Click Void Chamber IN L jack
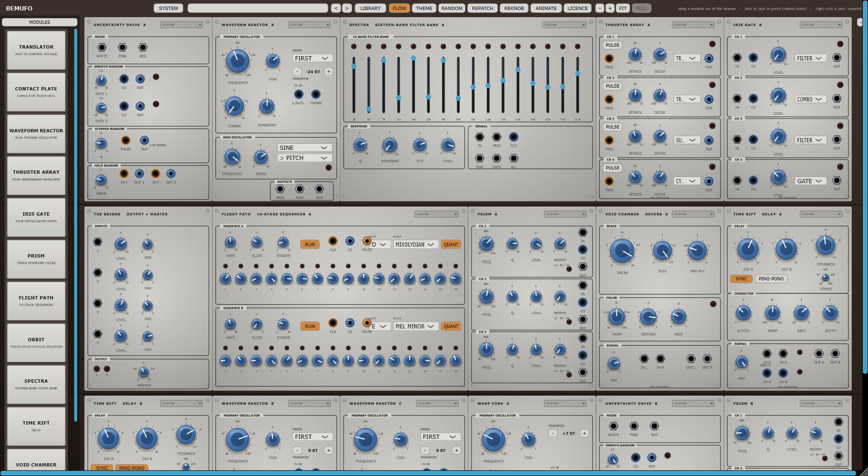The width and height of the screenshot is (868, 476). (644, 358)
